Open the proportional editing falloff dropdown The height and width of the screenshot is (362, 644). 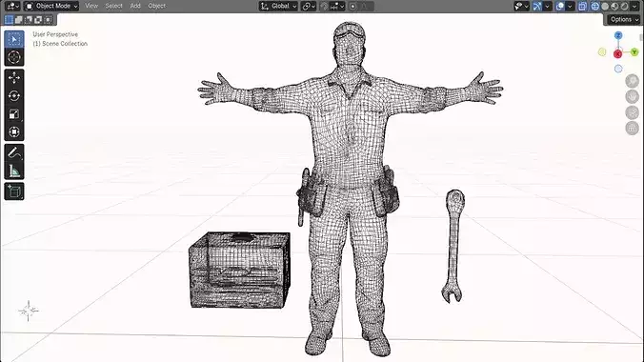[366, 6]
